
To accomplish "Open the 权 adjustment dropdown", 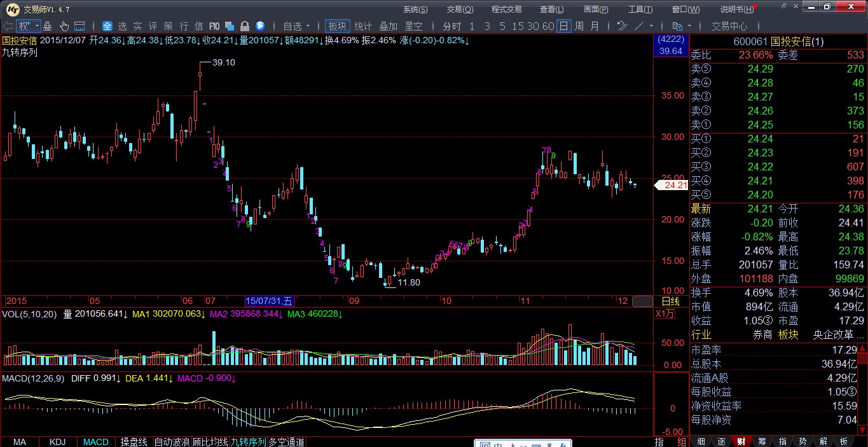I will (x=28, y=26).
